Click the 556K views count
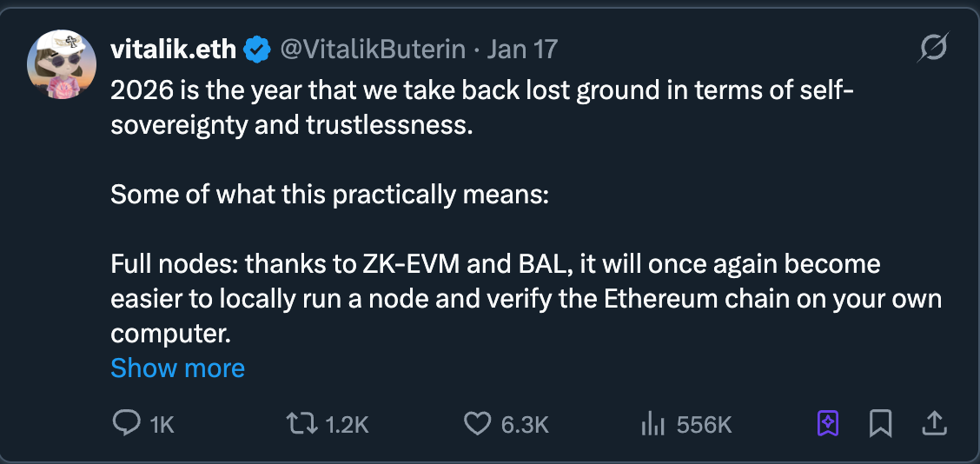 (x=704, y=424)
